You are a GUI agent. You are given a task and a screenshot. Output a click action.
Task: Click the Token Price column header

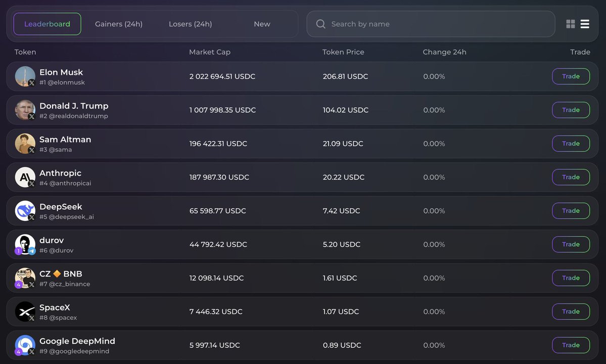[x=343, y=52]
